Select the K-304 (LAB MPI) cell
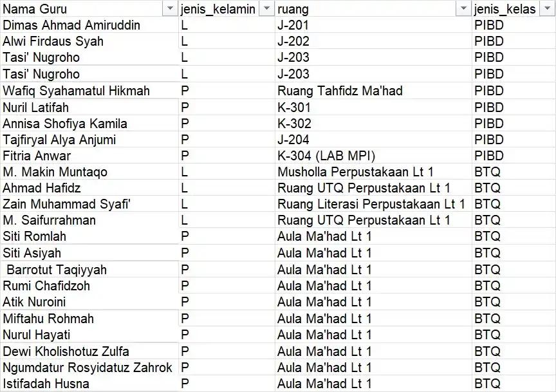This screenshot has height=392, width=556. click(x=373, y=156)
